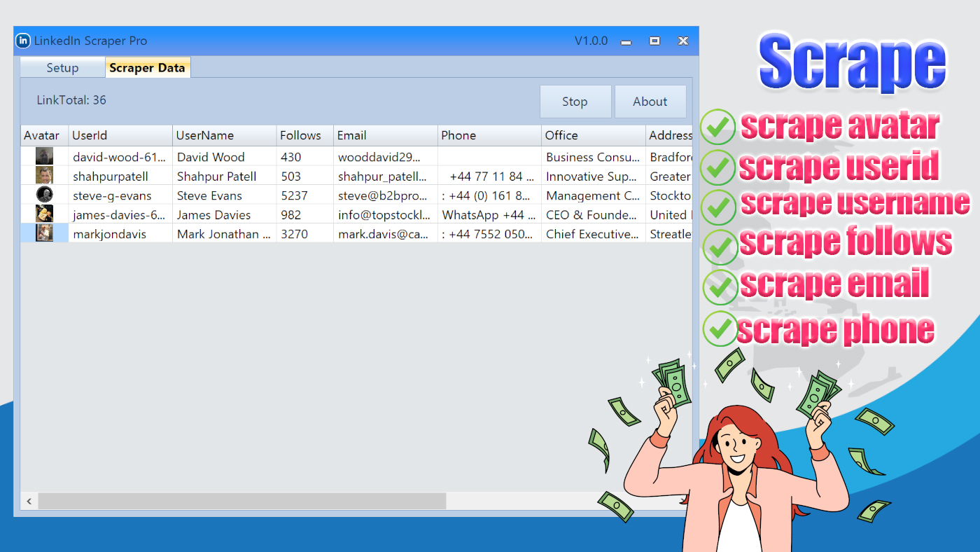Select the david-wood-61... user ID cell
Screen dimensions: 980x552
click(120, 157)
